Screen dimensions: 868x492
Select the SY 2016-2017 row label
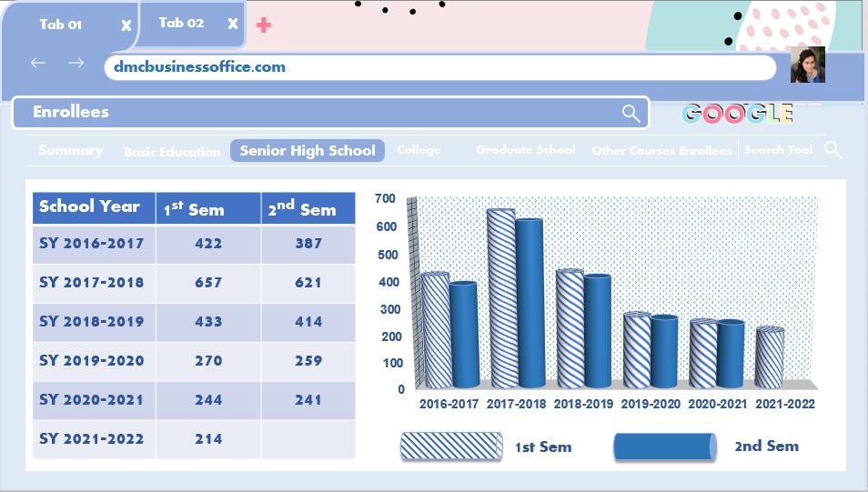tap(91, 244)
